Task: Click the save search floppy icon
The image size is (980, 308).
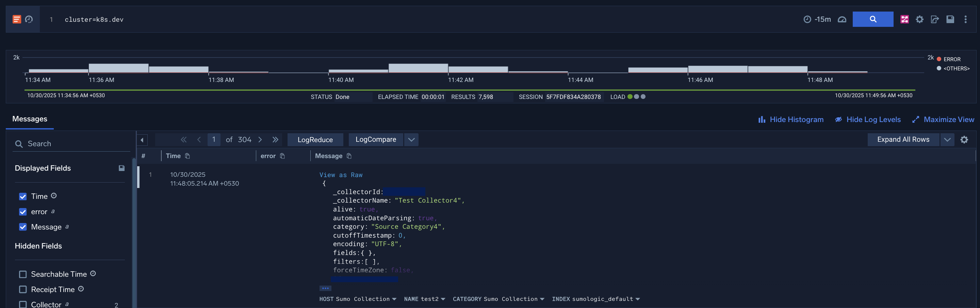Action: point(950,19)
